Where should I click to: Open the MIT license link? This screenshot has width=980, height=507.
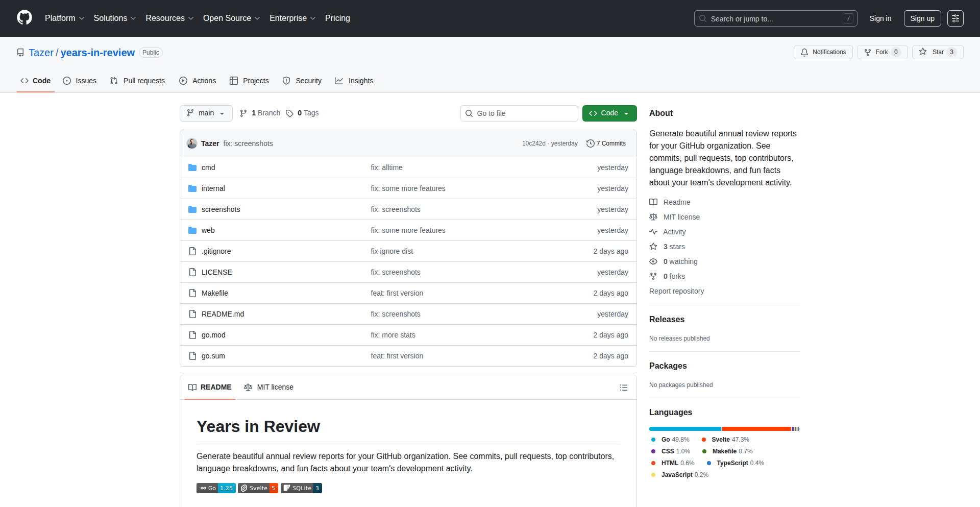pos(681,217)
